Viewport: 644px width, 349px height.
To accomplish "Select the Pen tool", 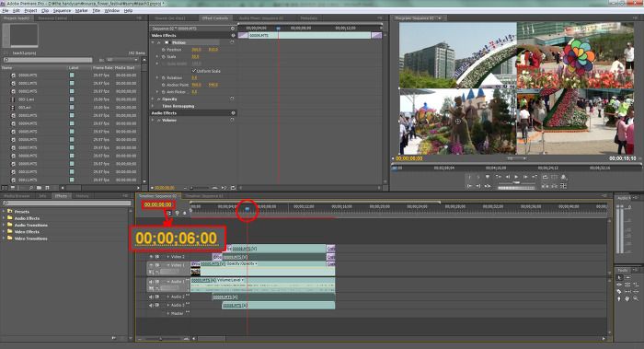I will click(619, 299).
